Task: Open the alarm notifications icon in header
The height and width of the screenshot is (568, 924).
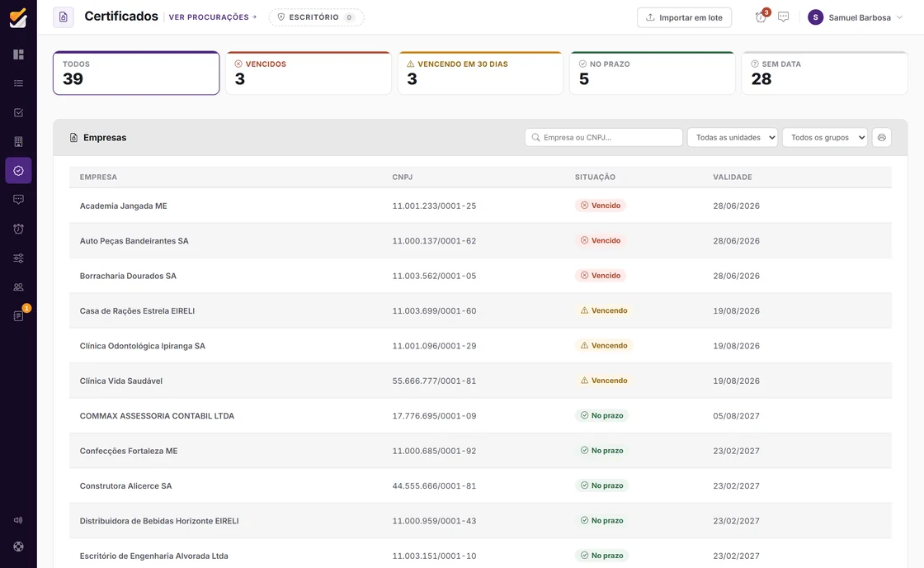Action: 761,17
